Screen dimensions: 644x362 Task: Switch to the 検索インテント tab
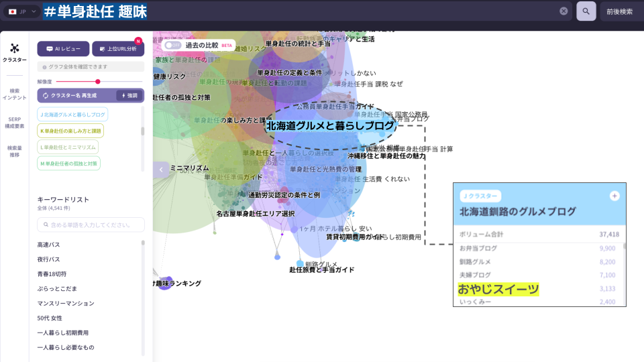click(x=15, y=94)
